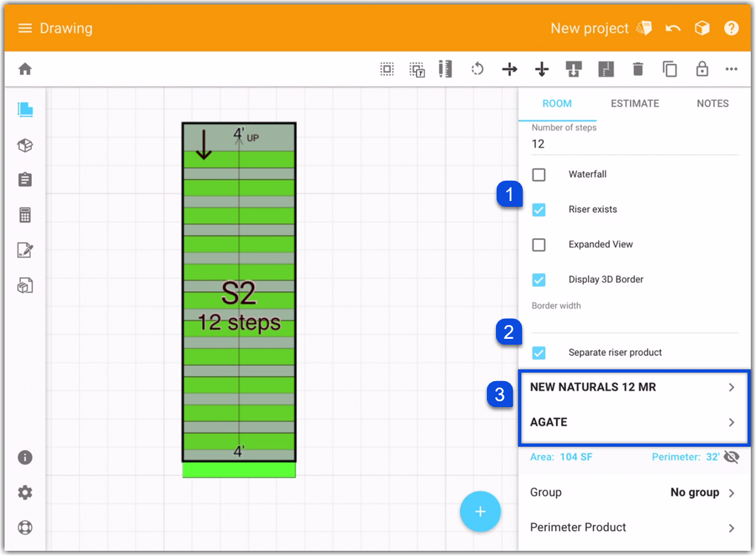The image size is (756, 556).
Task: Open the sidebar page-with-box icon below the pencil
Action: (25, 285)
